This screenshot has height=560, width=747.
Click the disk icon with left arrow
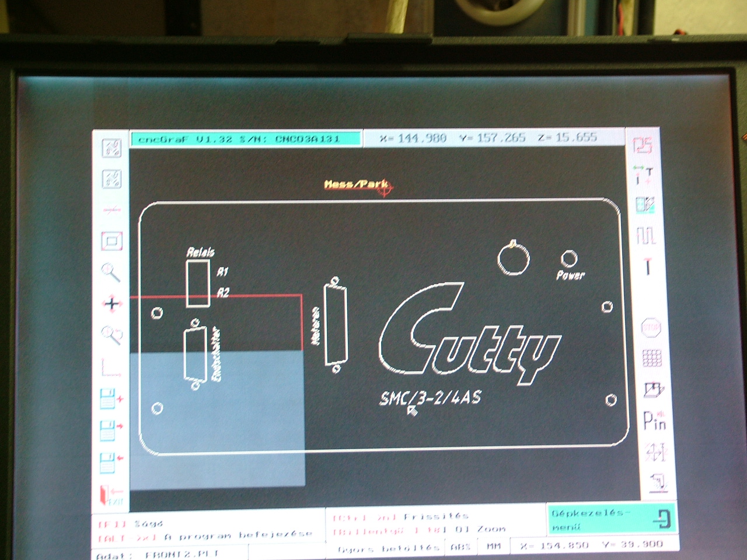(x=111, y=462)
